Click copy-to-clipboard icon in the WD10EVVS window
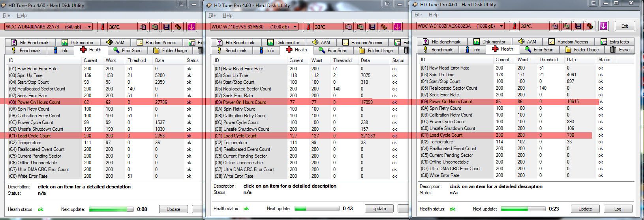644x220 pixels. (349, 27)
